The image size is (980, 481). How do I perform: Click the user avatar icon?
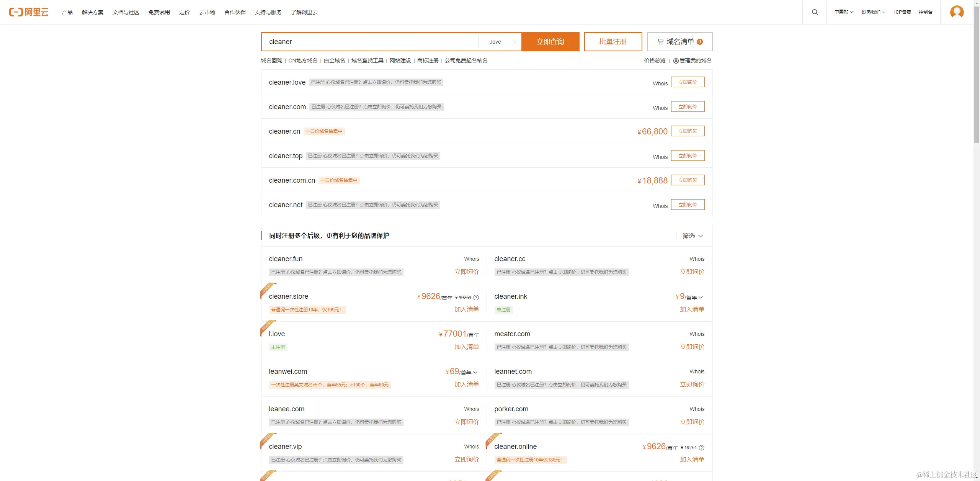coord(957,12)
